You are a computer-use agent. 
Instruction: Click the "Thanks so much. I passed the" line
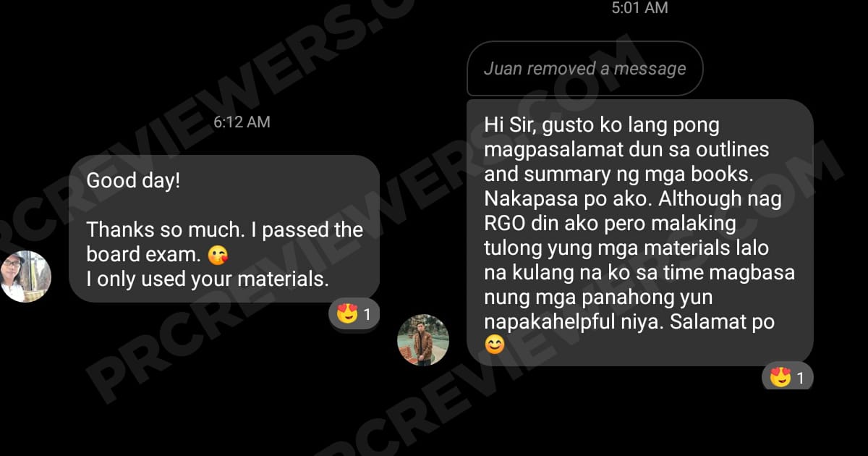pyautogui.click(x=225, y=230)
